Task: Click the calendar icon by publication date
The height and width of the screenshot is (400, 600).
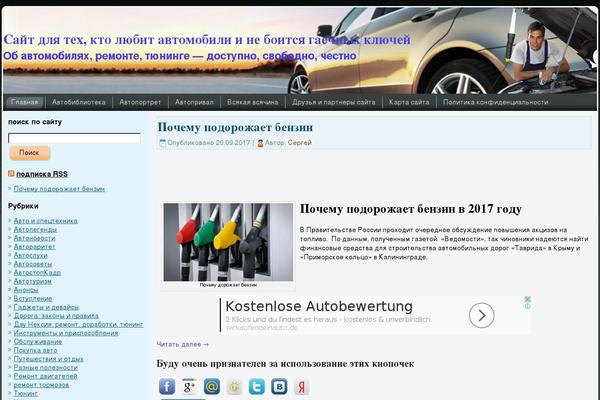Action: (x=163, y=143)
